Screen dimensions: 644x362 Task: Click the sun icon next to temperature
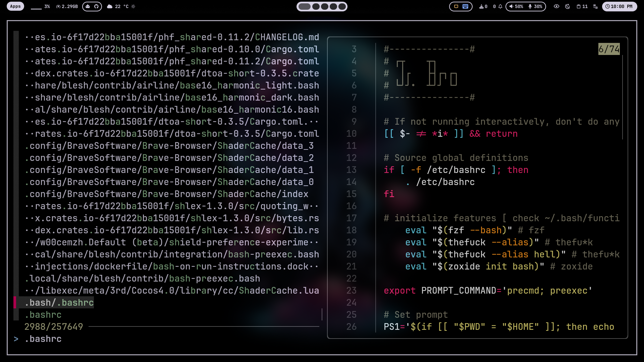tap(133, 6)
